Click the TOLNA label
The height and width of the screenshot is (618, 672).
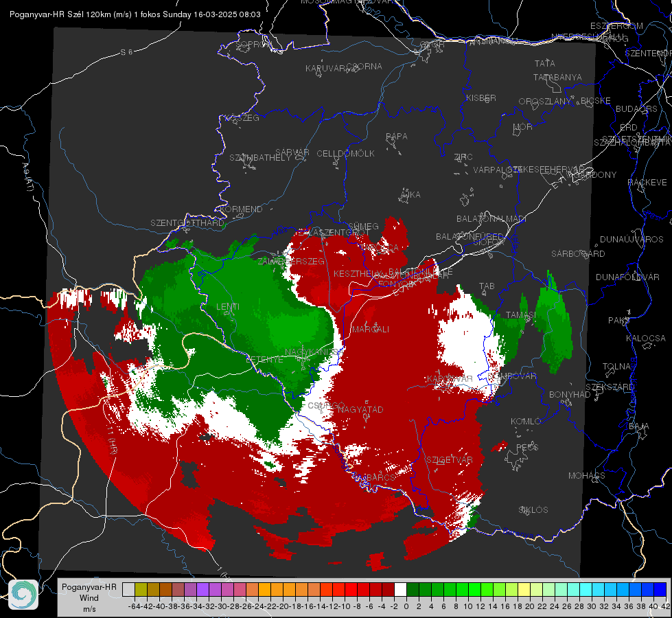(617, 367)
